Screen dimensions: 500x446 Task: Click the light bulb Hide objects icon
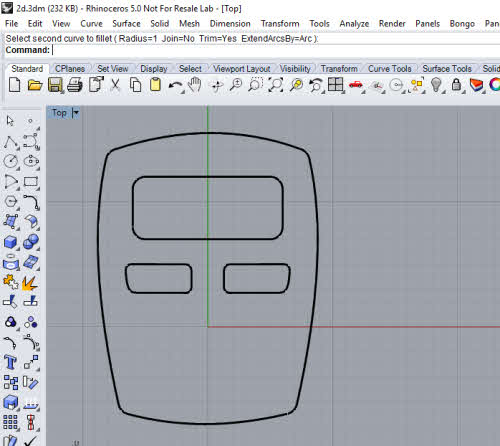[436, 85]
